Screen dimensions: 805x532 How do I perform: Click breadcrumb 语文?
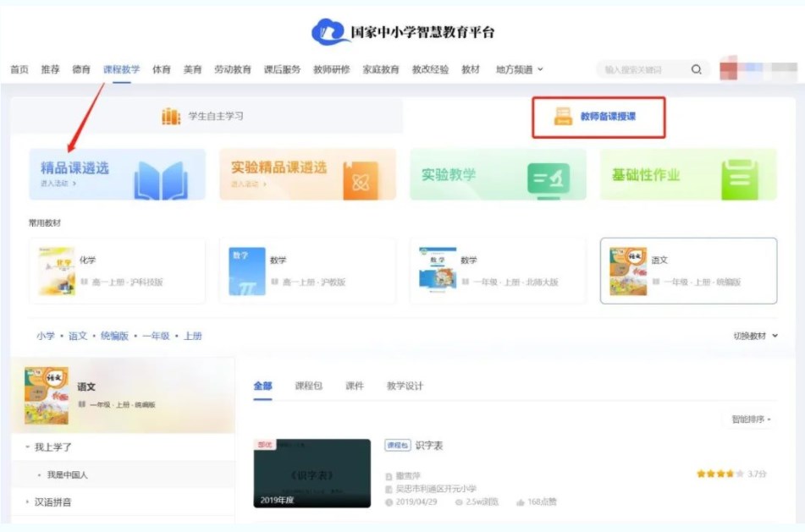[x=78, y=336]
